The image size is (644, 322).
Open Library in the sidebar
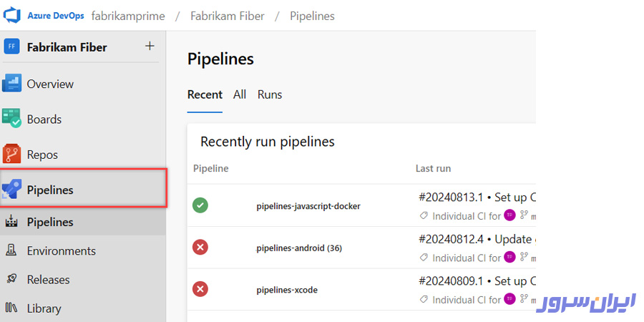tap(44, 308)
